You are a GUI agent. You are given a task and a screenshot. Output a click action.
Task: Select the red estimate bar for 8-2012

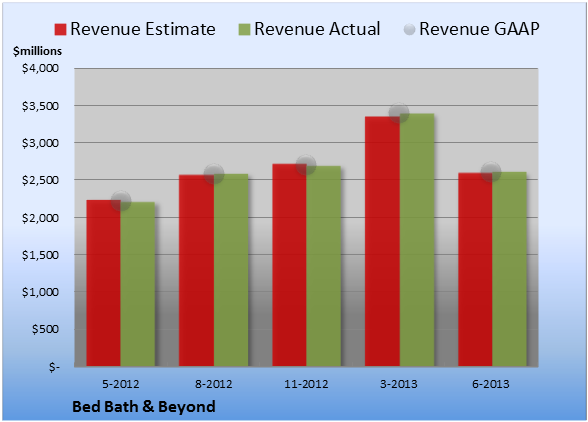[x=196, y=270]
